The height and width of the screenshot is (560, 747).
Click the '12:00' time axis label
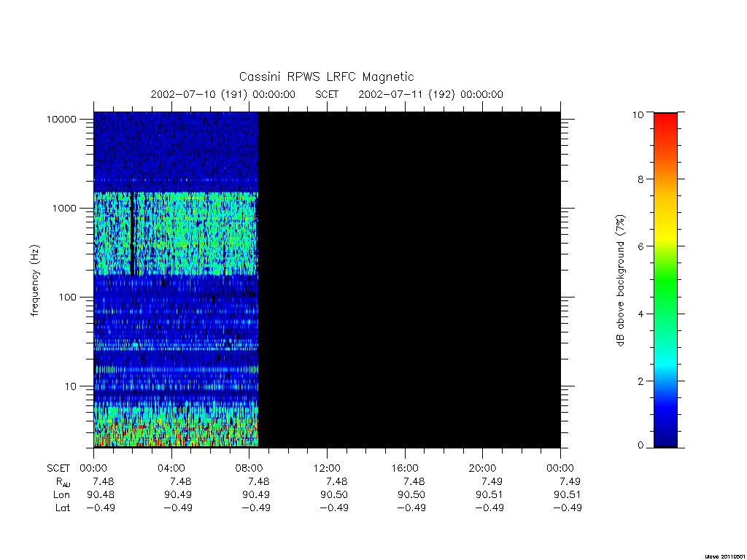point(327,468)
